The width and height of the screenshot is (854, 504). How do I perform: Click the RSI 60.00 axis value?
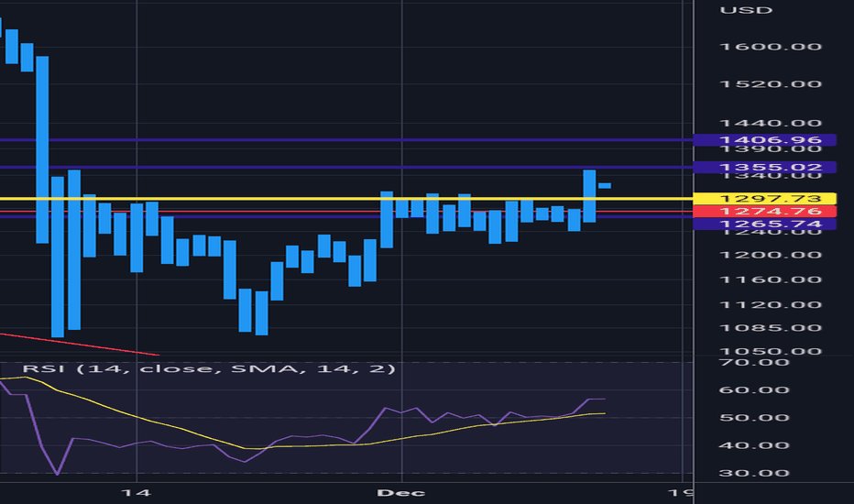pyautogui.click(x=754, y=390)
